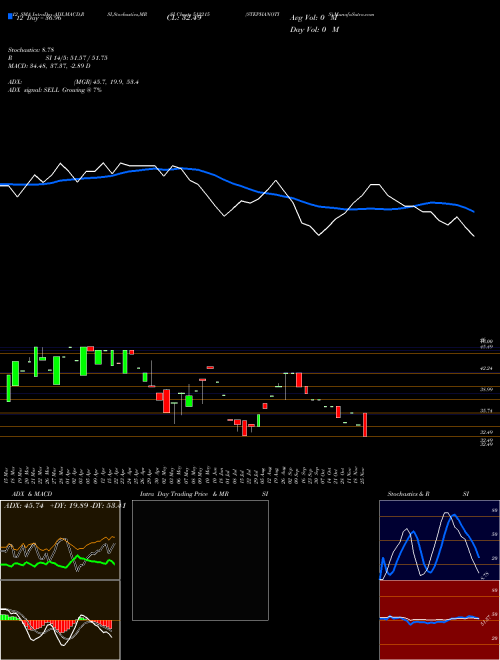Click the 'Stochastics & R' panel title
Image resolution: width=500 pixels, height=660 pixels.
408,494
